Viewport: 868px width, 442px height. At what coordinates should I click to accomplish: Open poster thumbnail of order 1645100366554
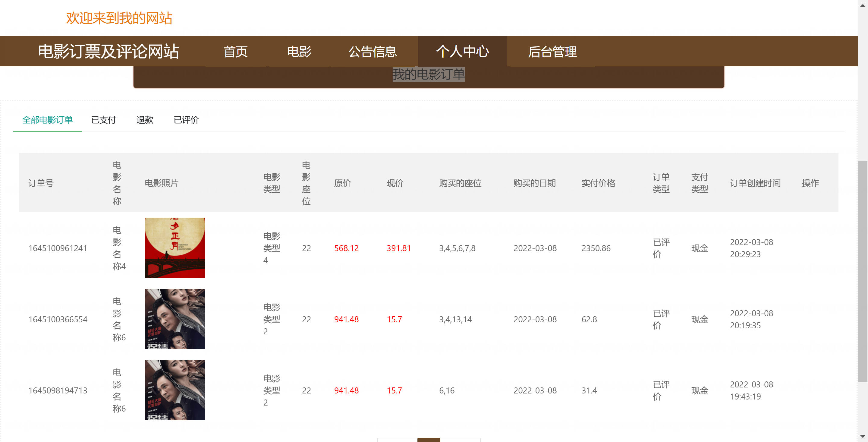pos(175,319)
